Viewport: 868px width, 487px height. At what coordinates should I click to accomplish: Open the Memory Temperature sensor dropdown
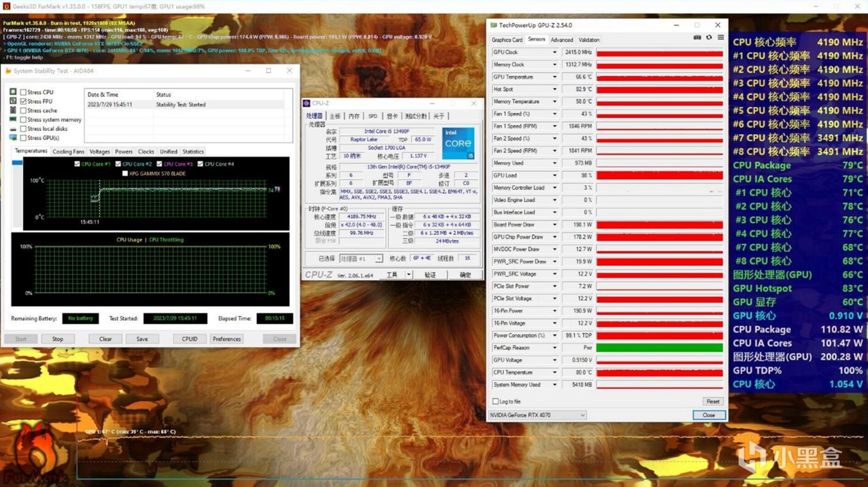(555, 101)
